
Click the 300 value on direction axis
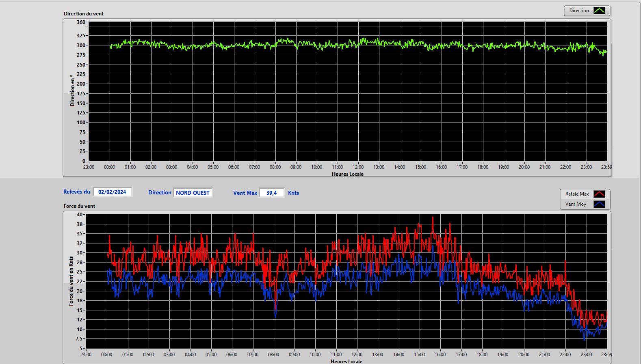pyautogui.click(x=81, y=45)
